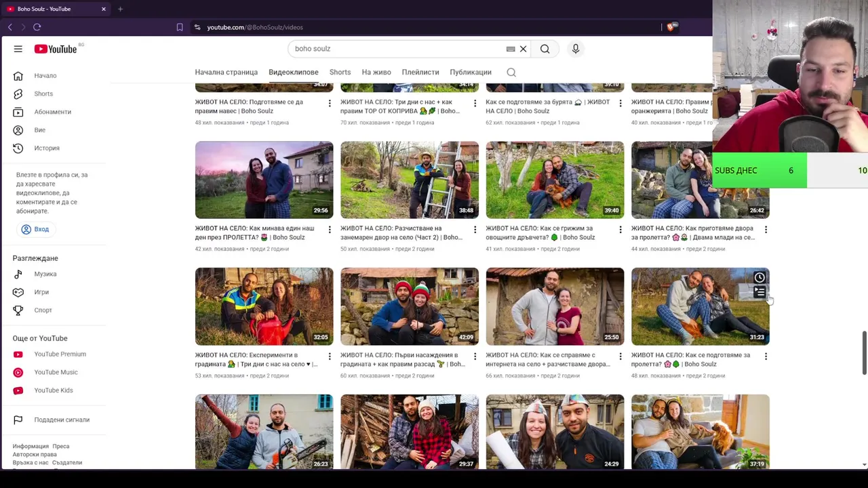This screenshot has height=488, width=868.
Task: Bookmark this page icon in address bar
Action: pos(180,27)
